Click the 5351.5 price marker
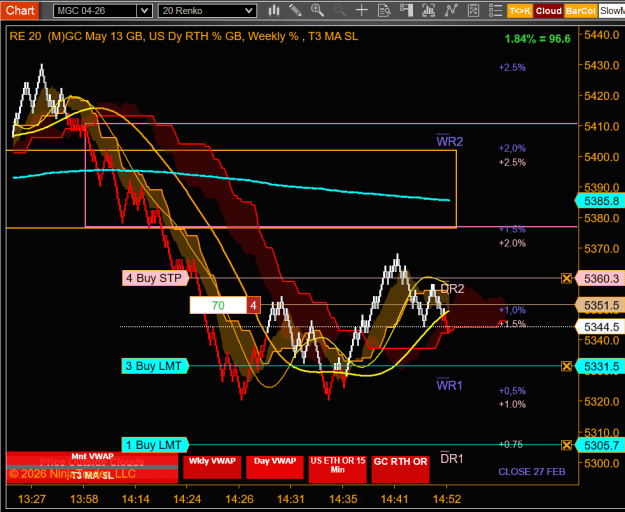The width and height of the screenshot is (625, 512). 600,305
